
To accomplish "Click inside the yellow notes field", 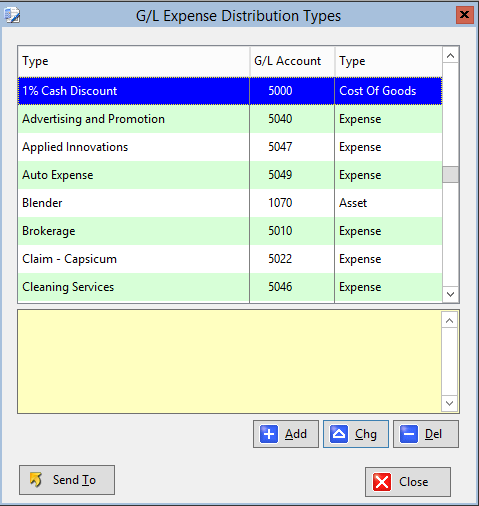I will coord(229,362).
